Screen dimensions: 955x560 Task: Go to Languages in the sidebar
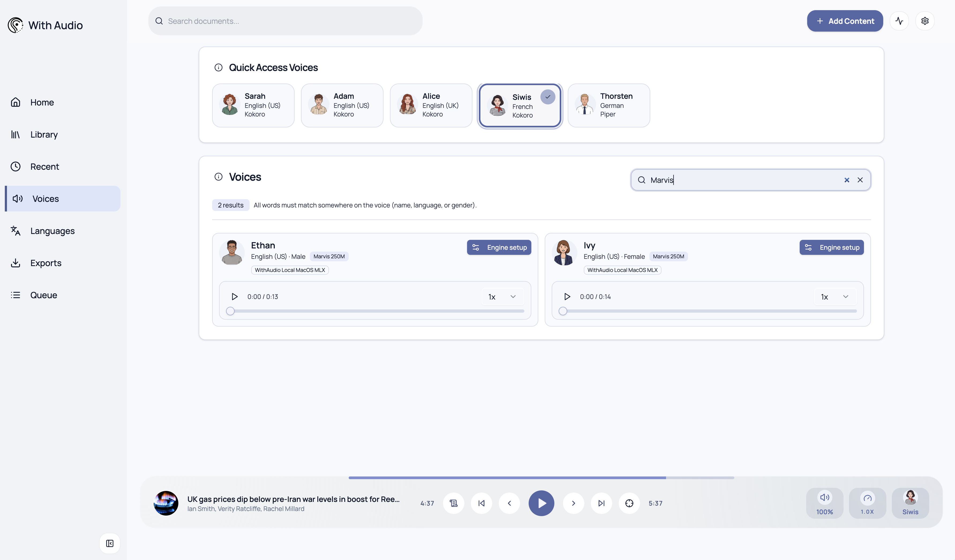pos(52,231)
